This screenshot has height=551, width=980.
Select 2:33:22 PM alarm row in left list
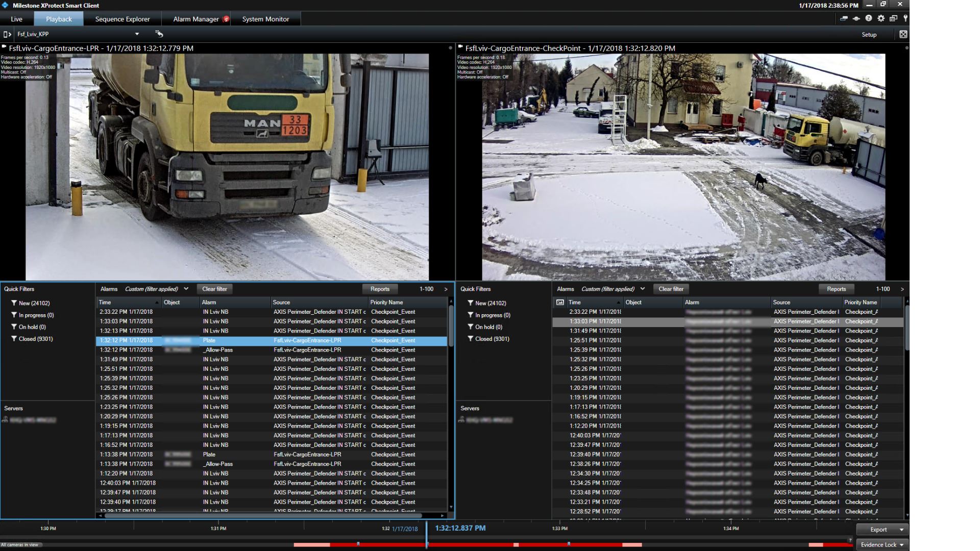272,312
